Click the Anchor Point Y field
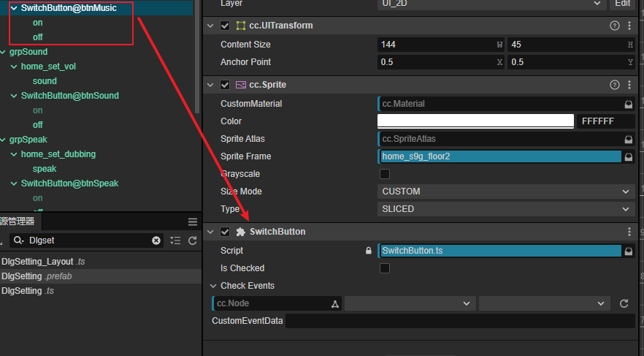The height and width of the screenshot is (356, 644). pyautogui.click(x=571, y=62)
